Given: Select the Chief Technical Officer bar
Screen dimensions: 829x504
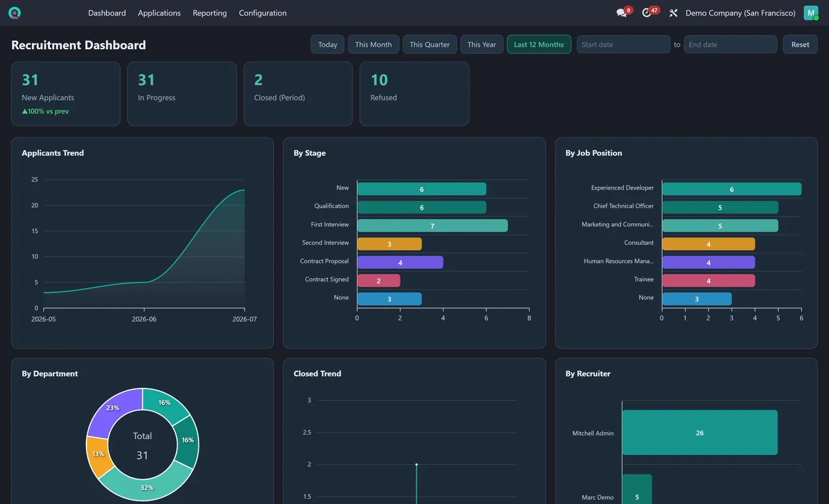Looking at the screenshot, I should [720, 207].
